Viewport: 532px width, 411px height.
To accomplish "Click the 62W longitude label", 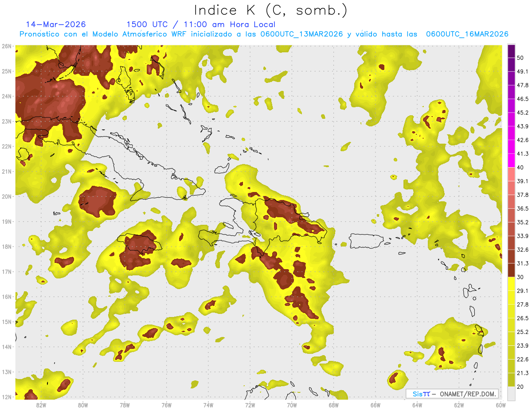I will (459, 405).
